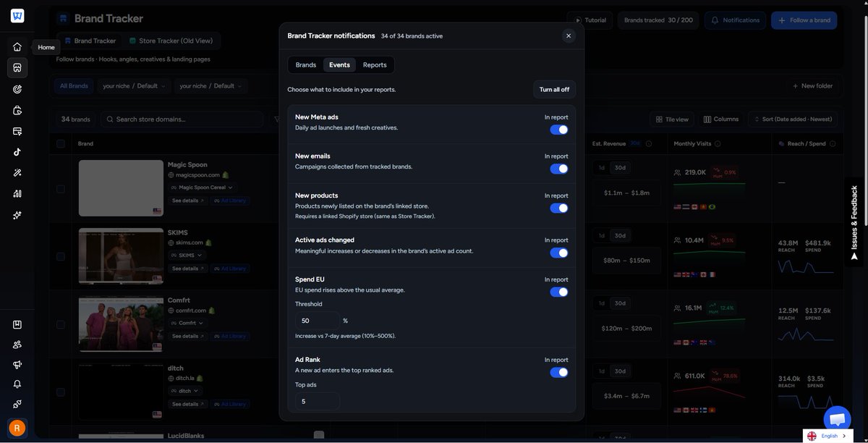This screenshot has width=868, height=443.
Task: Open the Home sidebar icon
Action: pos(17,47)
